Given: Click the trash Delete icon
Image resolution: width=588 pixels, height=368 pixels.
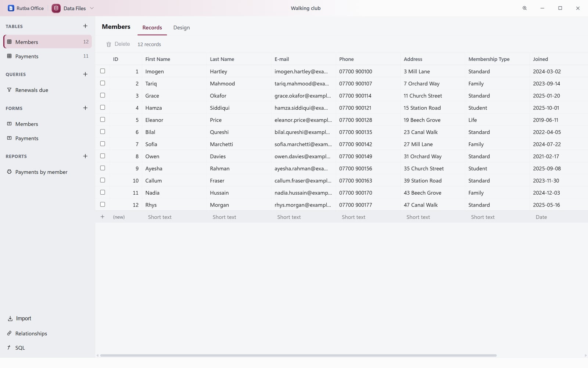Looking at the screenshot, I should (x=109, y=45).
